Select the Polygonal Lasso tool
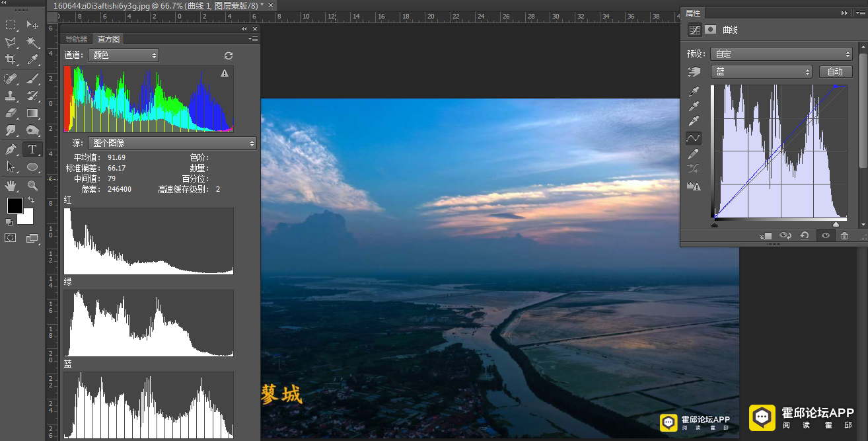The image size is (868, 441). coord(11,42)
